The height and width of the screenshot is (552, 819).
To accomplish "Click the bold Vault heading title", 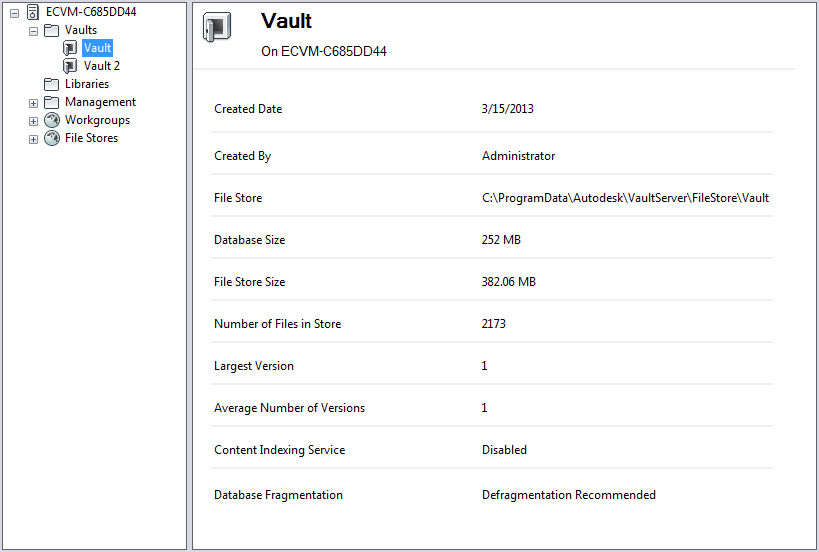I will click(x=287, y=21).
